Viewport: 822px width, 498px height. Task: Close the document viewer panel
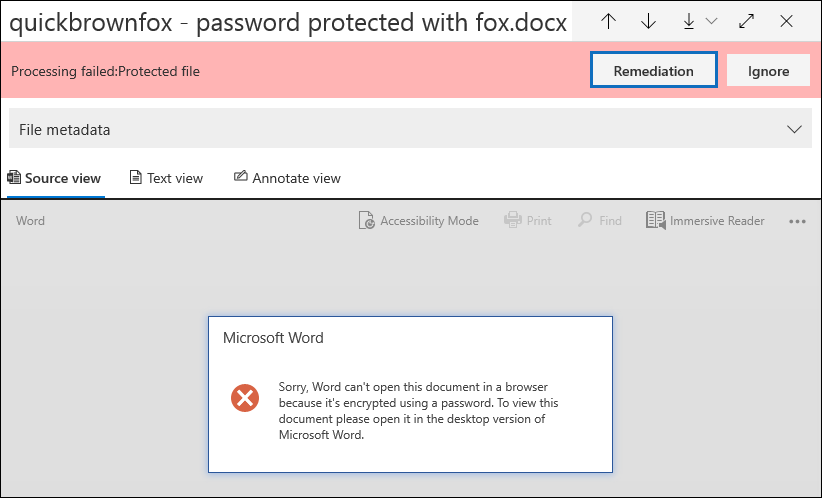(786, 21)
